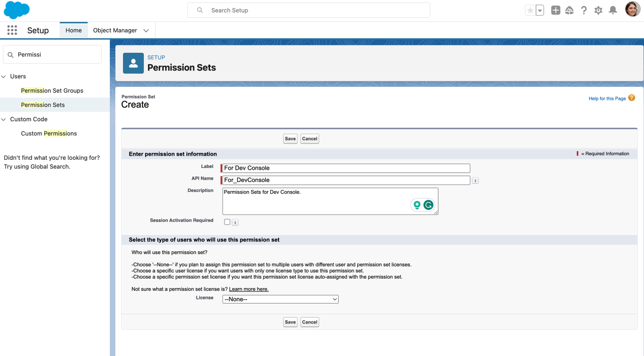Open the License dropdown
Screen dimensions: 644x356
pyautogui.click(x=280, y=299)
